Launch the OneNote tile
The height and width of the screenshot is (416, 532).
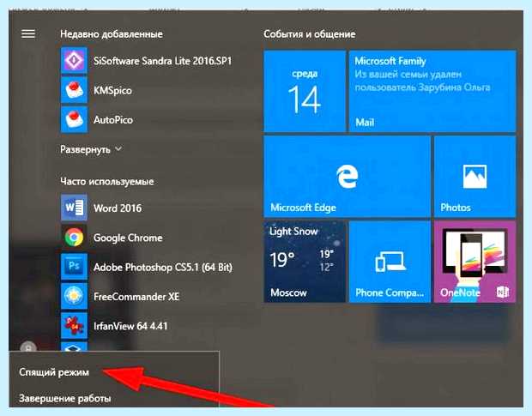coord(475,262)
